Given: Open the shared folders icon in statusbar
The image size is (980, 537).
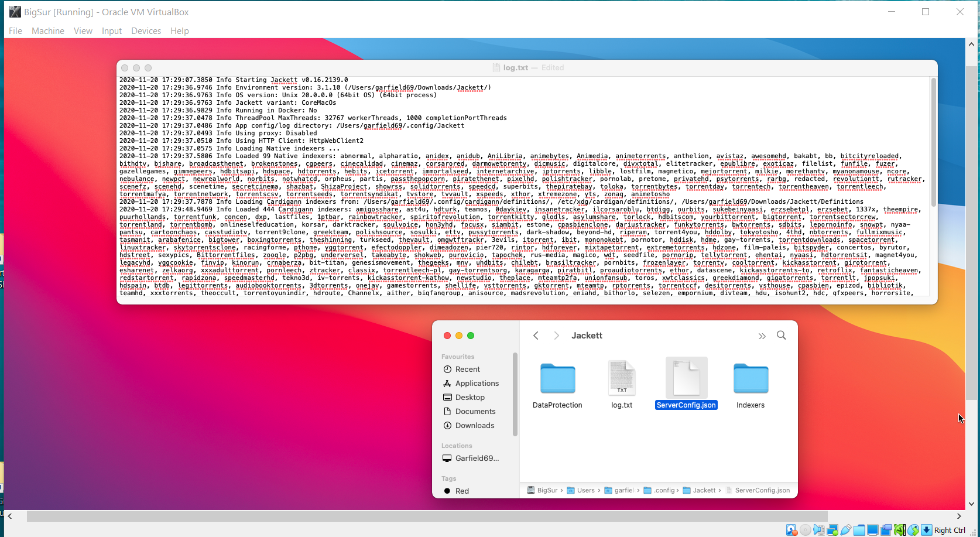Looking at the screenshot, I should 859,529.
